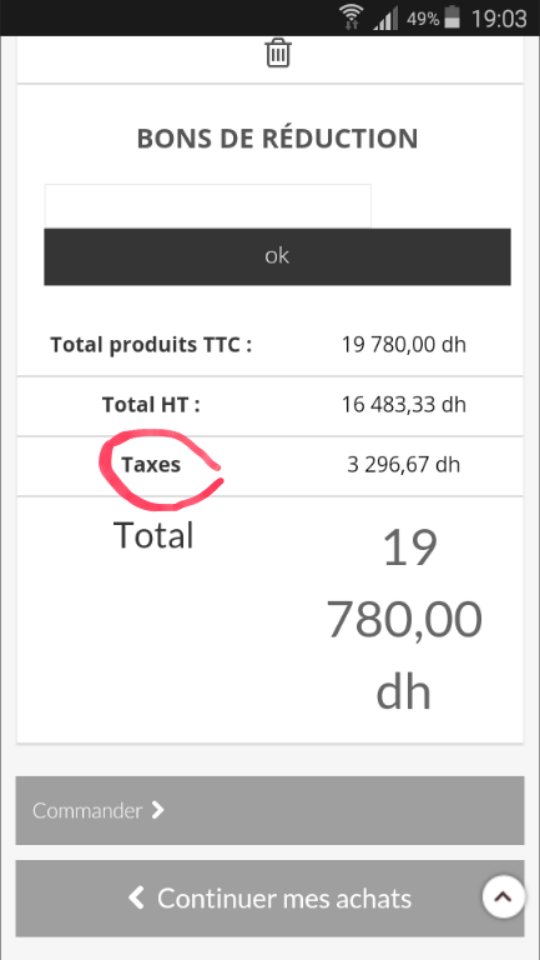Proceed to checkout via Commander

[270, 811]
